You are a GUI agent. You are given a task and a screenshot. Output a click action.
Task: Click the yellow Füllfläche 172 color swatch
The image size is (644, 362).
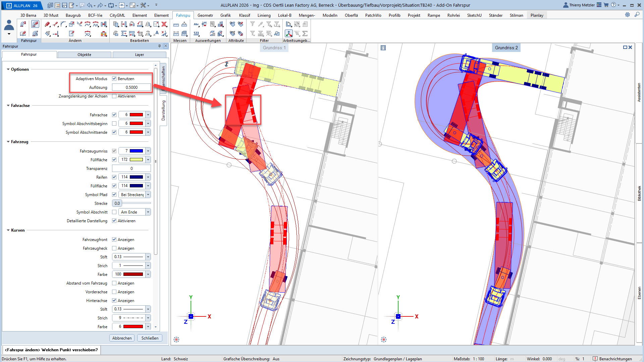tap(136, 160)
